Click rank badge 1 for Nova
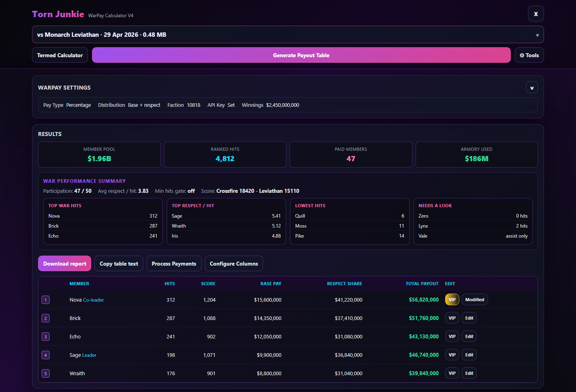Screen dimensions: 576x392 pyautogui.click(x=46, y=300)
